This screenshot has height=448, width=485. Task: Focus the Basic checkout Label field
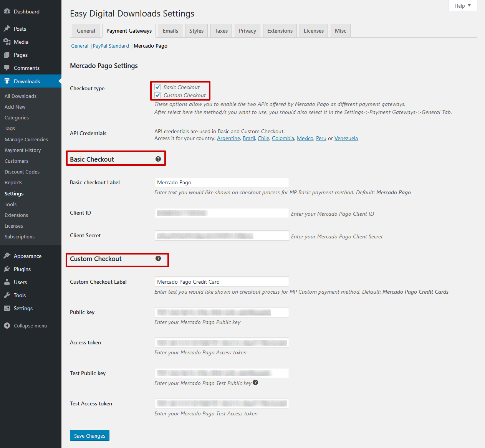(x=222, y=182)
